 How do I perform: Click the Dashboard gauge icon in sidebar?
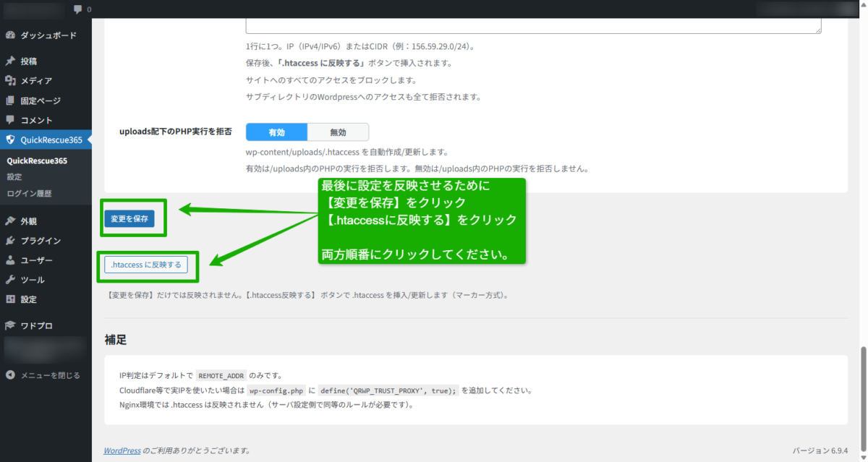coord(10,35)
